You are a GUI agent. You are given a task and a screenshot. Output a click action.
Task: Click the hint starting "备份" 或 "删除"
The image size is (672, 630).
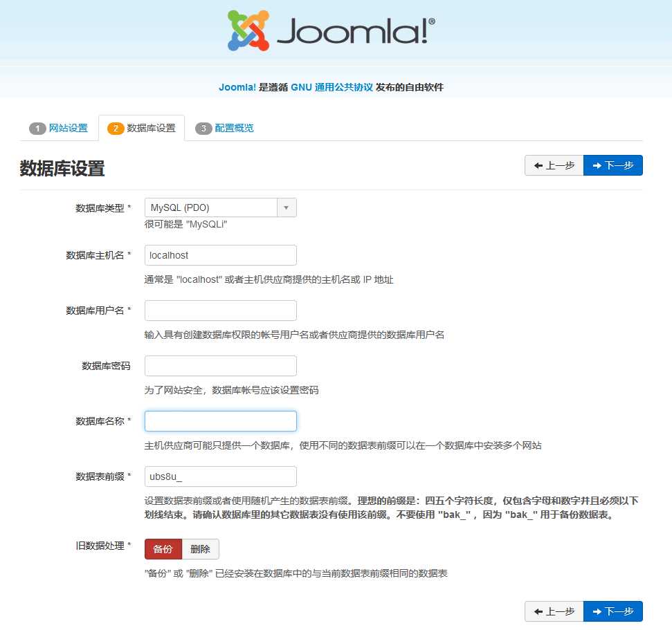[296, 573]
